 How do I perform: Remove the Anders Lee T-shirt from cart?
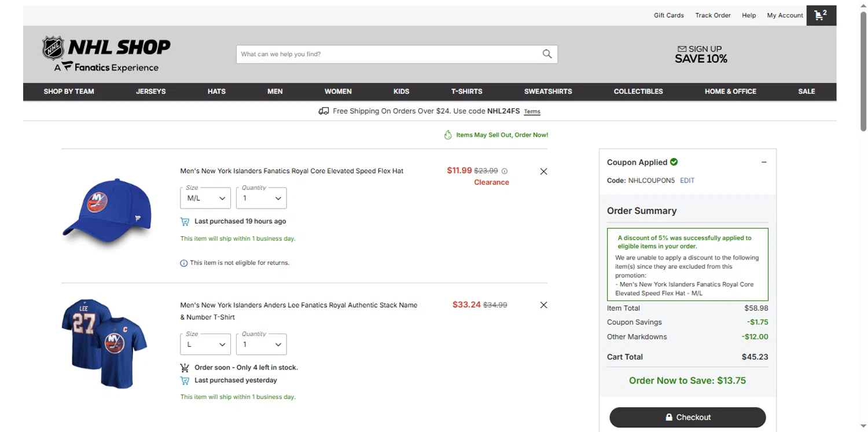point(543,305)
